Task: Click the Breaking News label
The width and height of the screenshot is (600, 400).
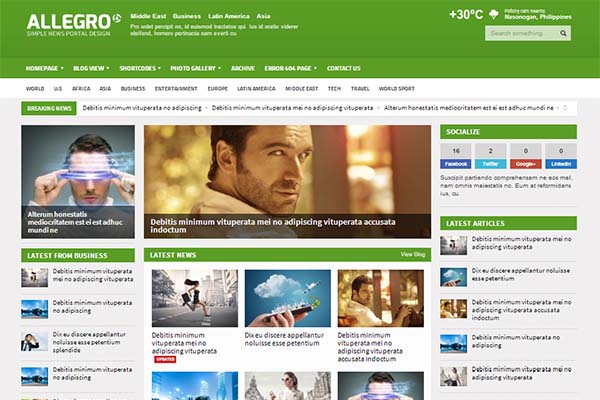Action: coord(49,108)
